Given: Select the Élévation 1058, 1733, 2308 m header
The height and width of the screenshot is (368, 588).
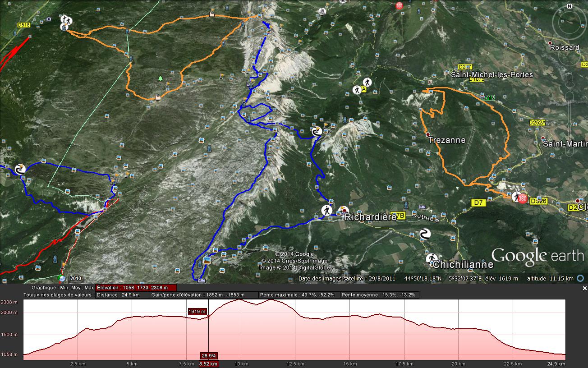Looking at the screenshot, I should click(136, 288).
